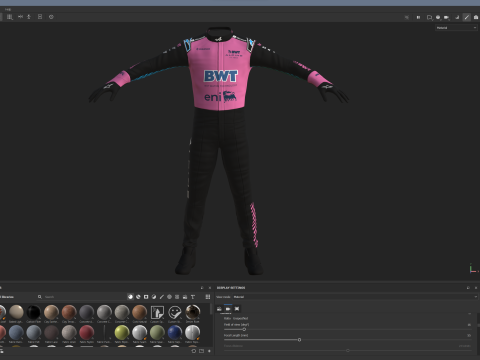The image size is (480, 360).
Task: Close the assets panel
Action: coord(210,288)
